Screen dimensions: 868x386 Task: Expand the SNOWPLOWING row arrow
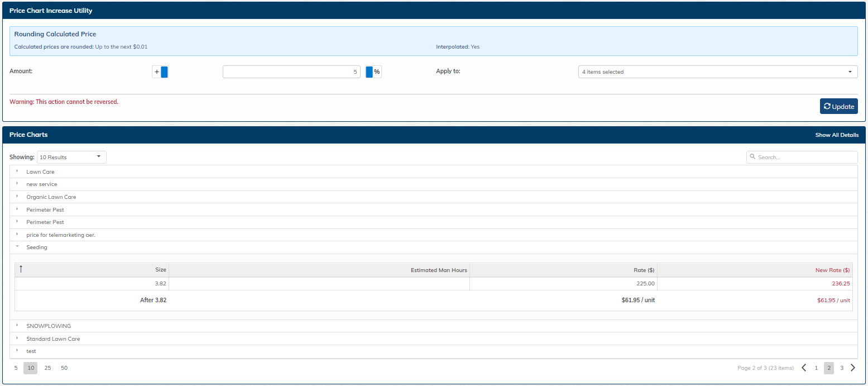pos(17,326)
